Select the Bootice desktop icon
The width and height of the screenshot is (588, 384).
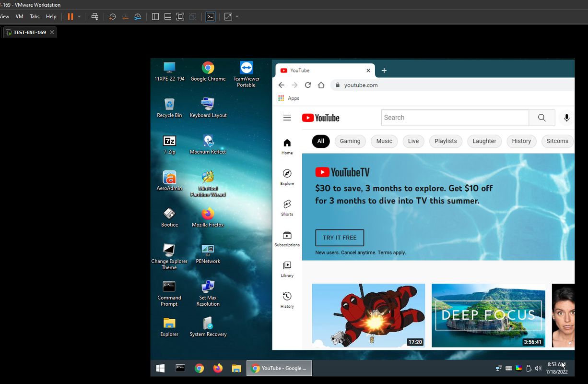[169, 217]
